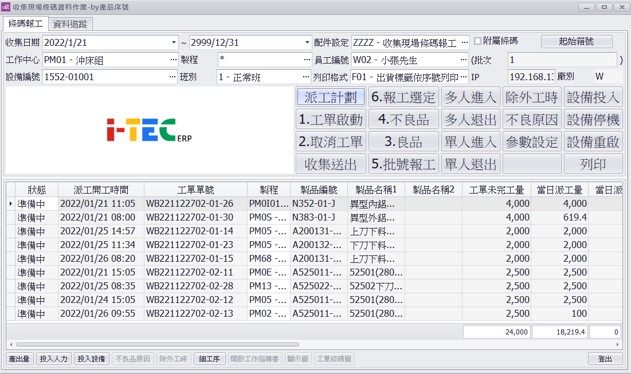The width and height of the screenshot is (631, 374).
Task: Click the 6.報工選定 button
Action: (403, 97)
